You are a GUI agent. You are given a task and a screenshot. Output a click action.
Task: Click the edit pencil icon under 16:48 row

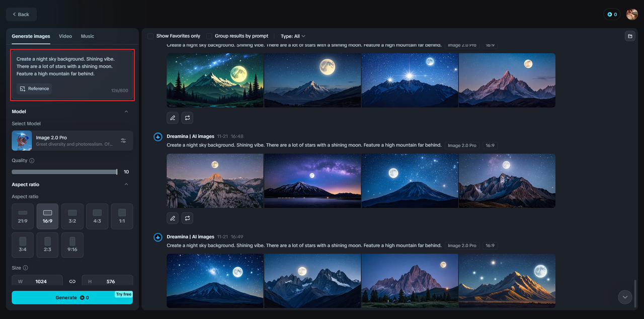tap(173, 219)
